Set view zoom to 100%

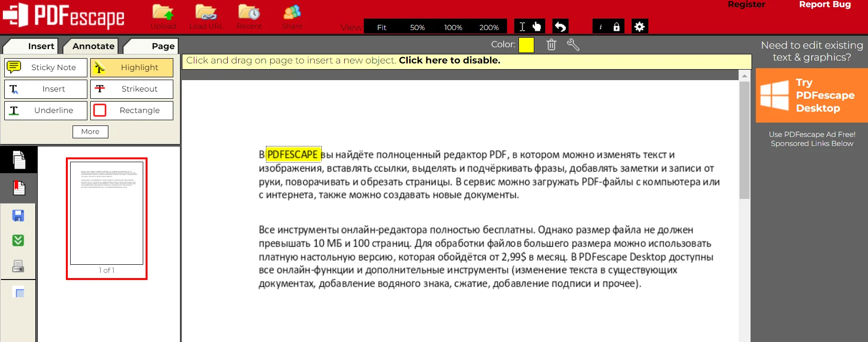453,27
